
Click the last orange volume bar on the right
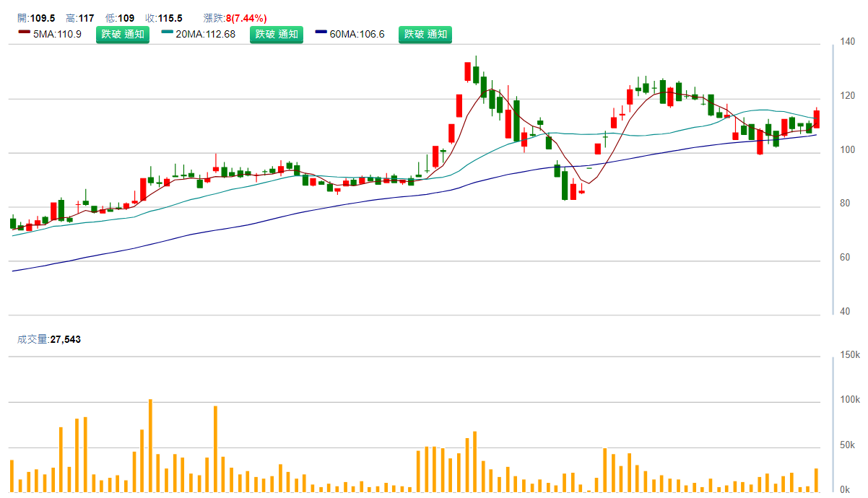click(817, 481)
